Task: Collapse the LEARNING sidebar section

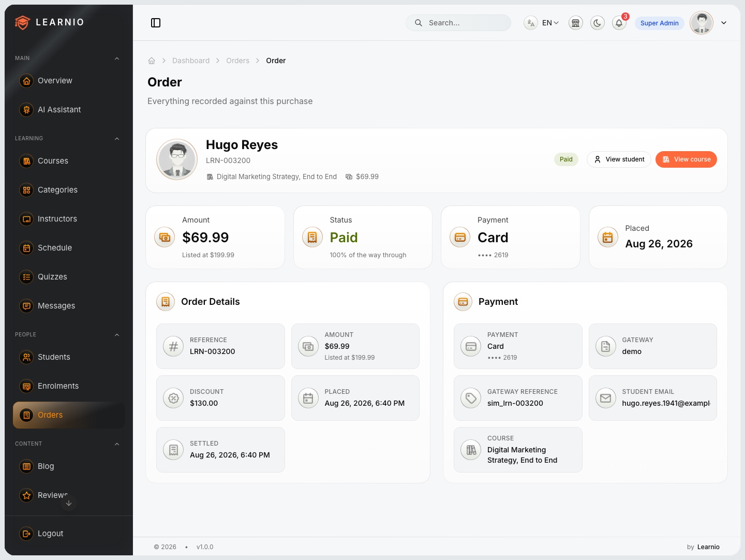Action: coord(117,139)
